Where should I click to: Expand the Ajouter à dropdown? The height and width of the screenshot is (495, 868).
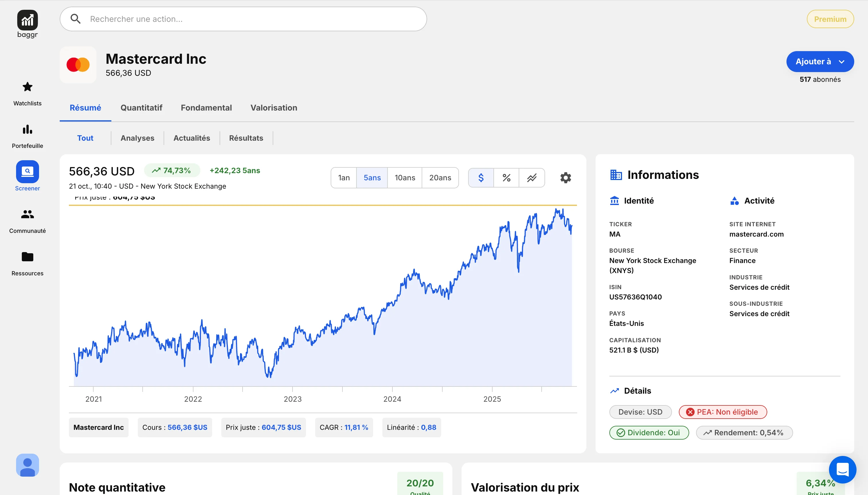click(819, 61)
